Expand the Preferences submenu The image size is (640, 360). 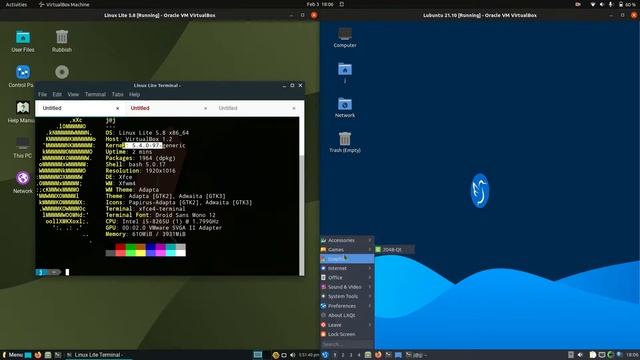coord(347,306)
